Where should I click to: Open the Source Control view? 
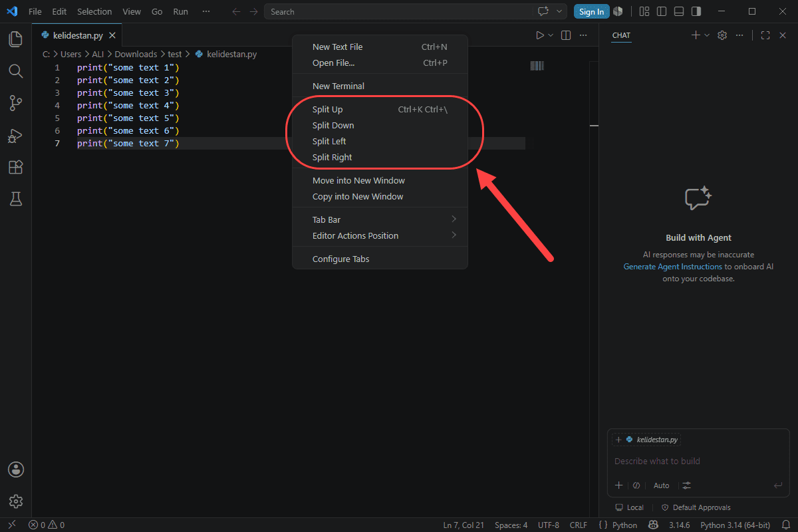tap(15, 103)
